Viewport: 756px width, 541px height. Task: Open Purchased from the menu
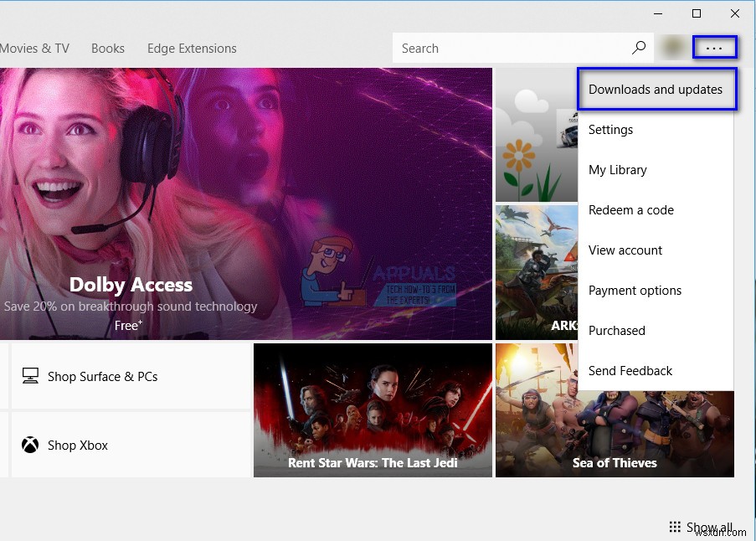tap(656, 331)
